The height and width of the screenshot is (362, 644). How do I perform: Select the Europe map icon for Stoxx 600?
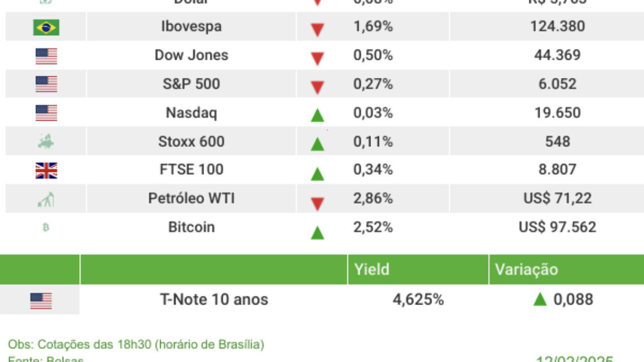click(46, 142)
